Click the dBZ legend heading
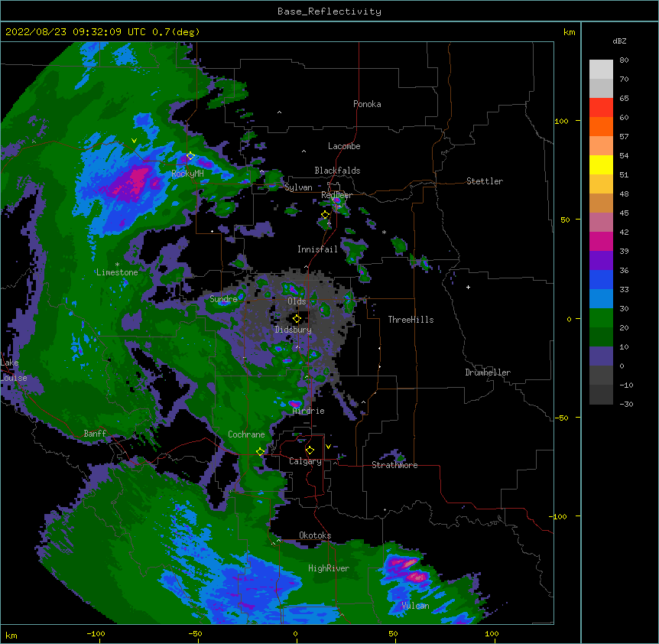The height and width of the screenshot is (644, 659). click(619, 41)
